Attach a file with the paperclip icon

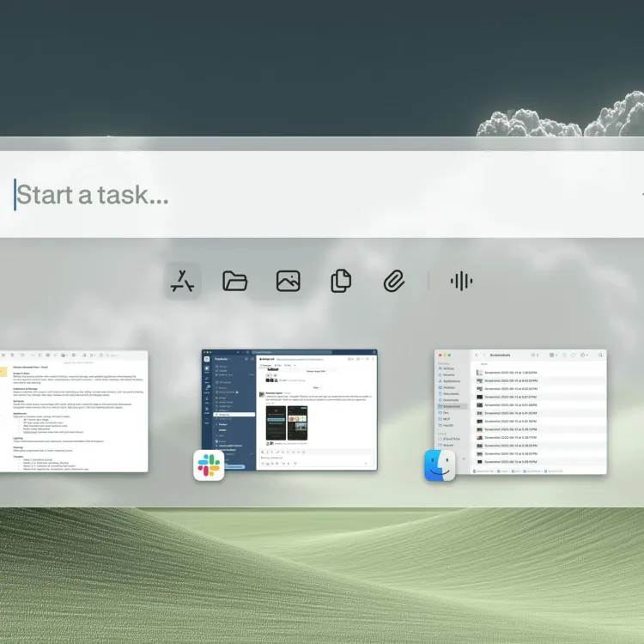pyautogui.click(x=394, y=281)
